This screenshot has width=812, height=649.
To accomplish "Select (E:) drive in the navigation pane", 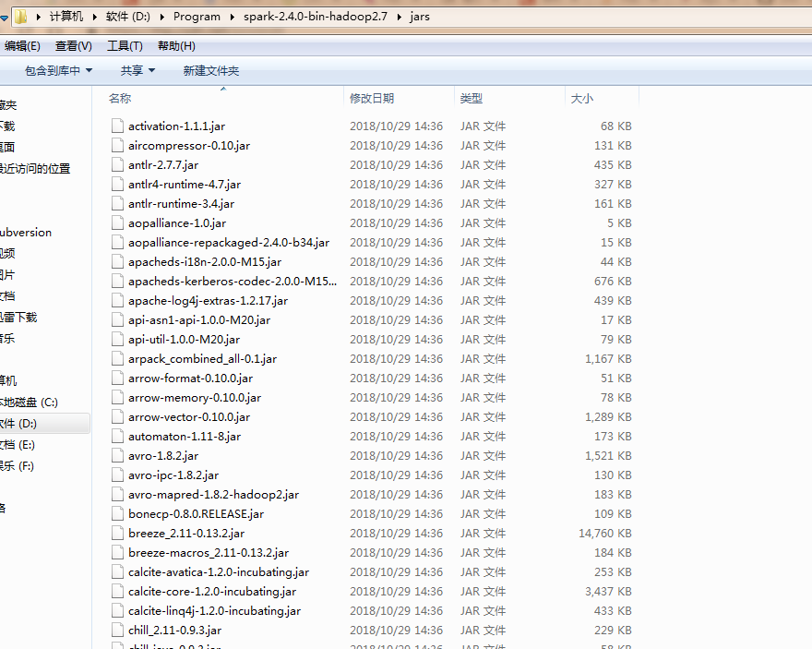I will tap(18, 445).
